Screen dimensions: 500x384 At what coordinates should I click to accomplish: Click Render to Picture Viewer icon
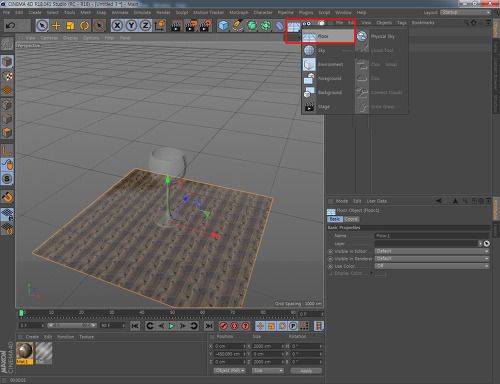[x=191, y=26]
